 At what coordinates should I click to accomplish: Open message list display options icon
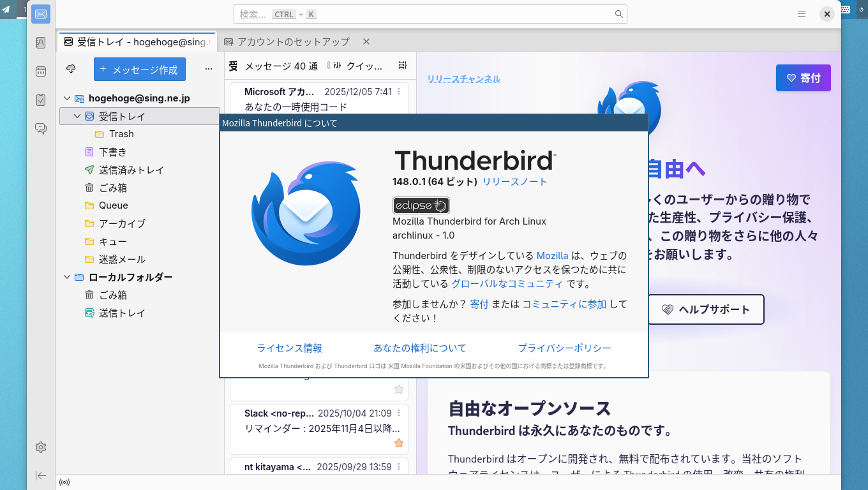(x=402, y=66)
